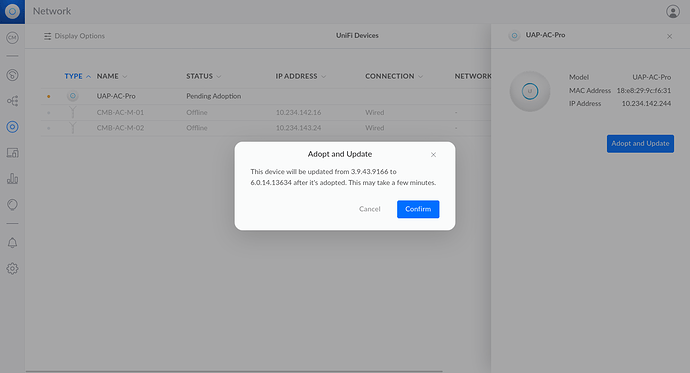Click the antenna icon for CMB-AC-M-01
The image size is (690, 373).
pos(73,112)
